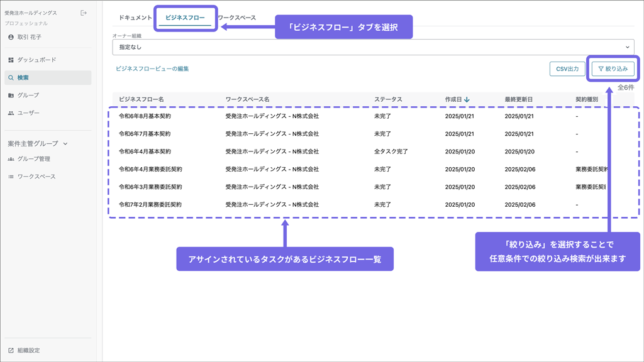This screenshot has height=362, width=644.
Task: Click the 最終更新日 column header
Action: tap(519, 100)
